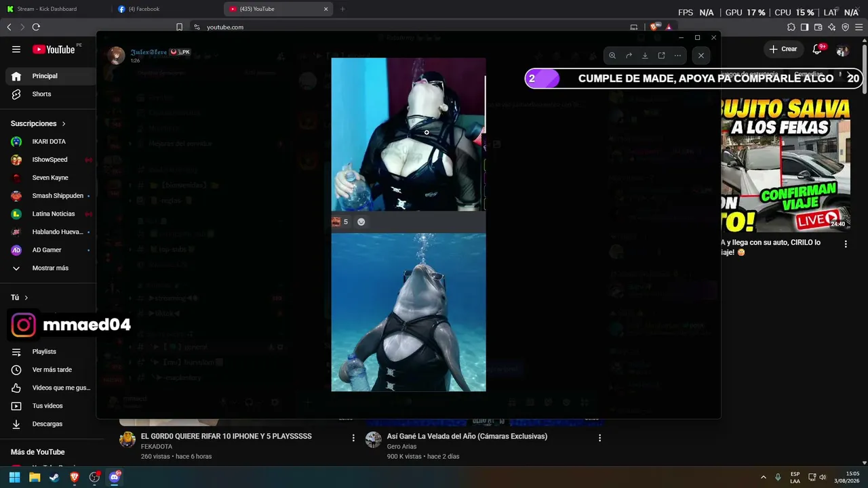Open options for the Gero Arias video
This screenshot has width=868, height=488.
pyautogui.click(x=599, y=438)
